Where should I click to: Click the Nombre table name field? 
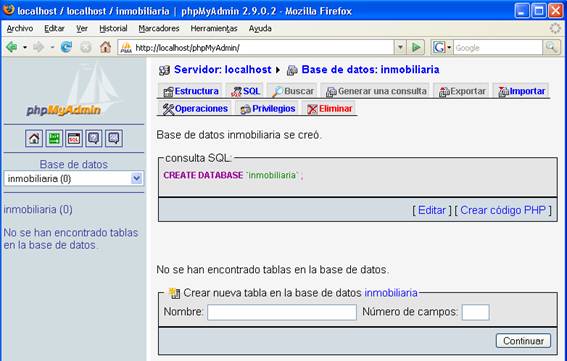[282, 312]
